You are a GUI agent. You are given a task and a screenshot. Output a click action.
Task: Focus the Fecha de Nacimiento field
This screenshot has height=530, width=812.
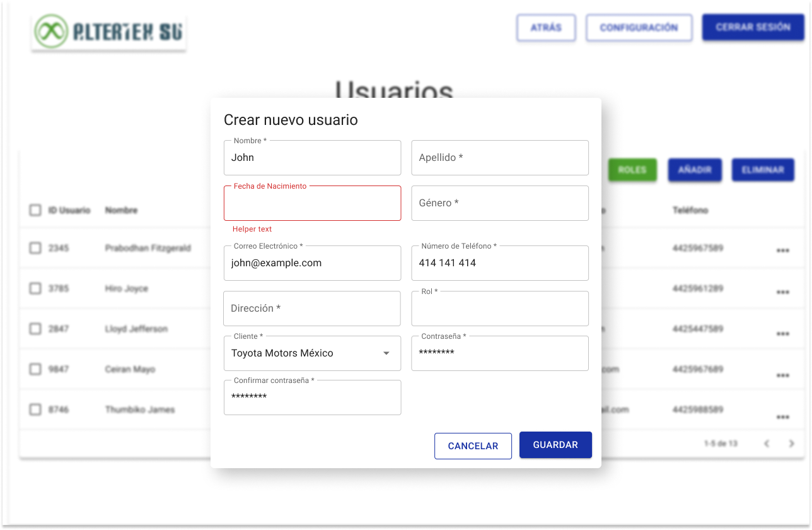312,203
